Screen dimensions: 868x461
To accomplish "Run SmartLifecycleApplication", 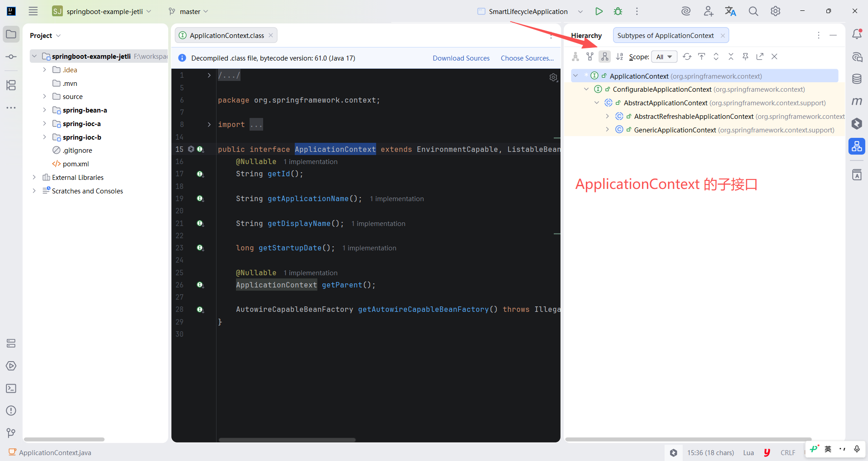I will [599, 11].
